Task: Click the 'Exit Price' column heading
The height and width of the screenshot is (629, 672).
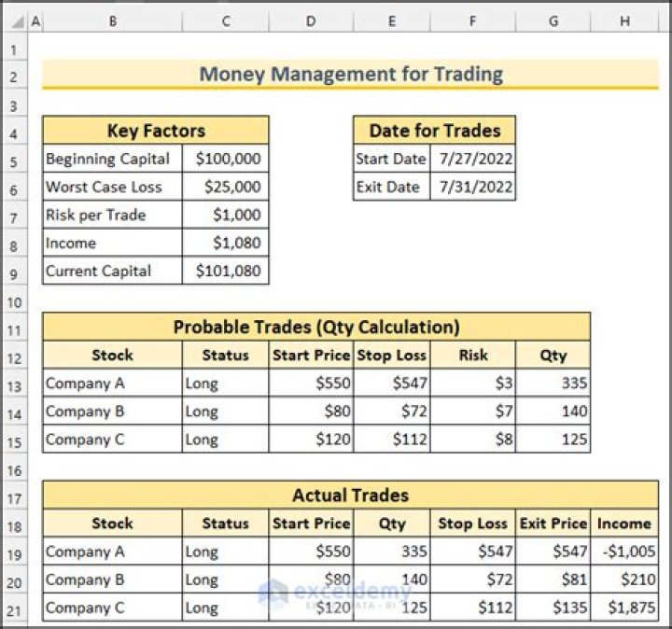Action: coord(553,524)
